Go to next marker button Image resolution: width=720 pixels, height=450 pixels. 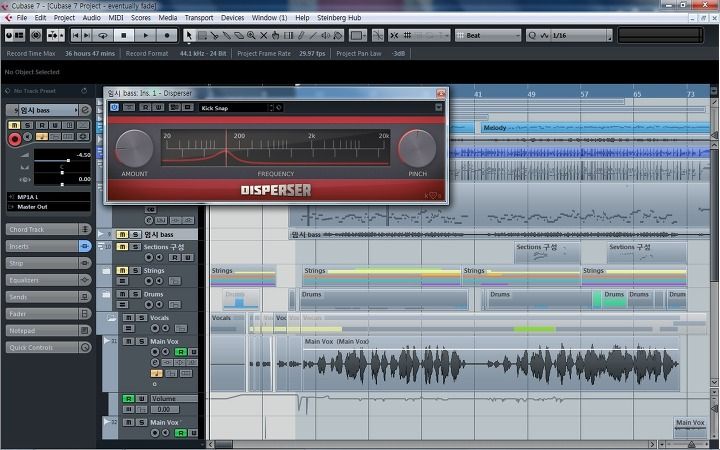[x=86, y=35]
